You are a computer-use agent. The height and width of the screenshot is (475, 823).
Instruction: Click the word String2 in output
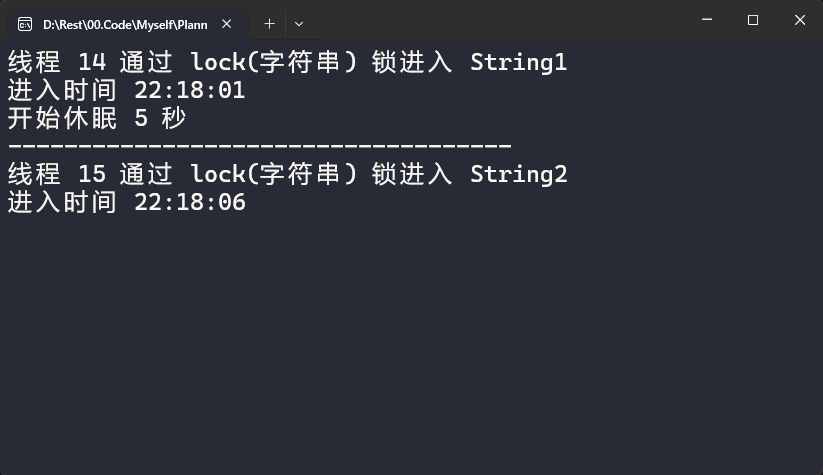tap(519, 174)
